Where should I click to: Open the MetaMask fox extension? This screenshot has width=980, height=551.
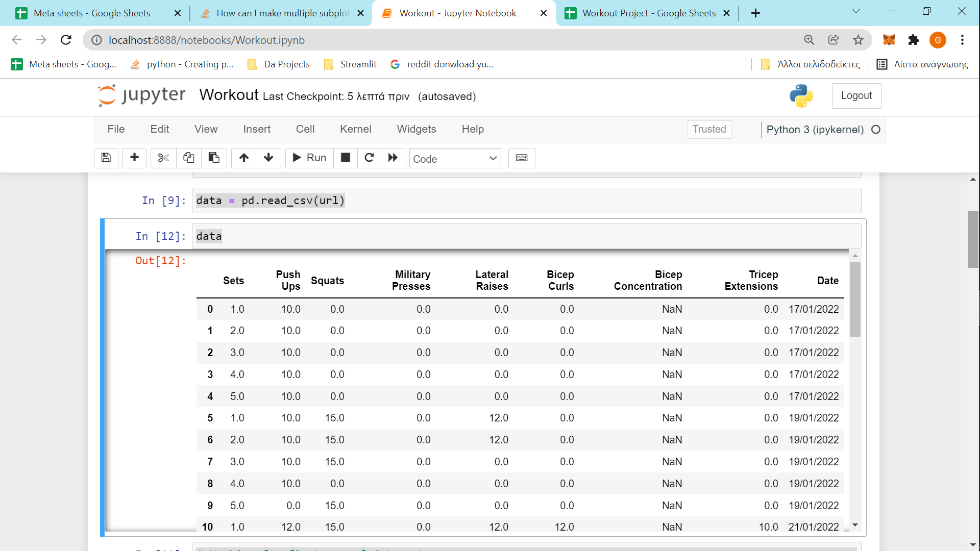889,40
